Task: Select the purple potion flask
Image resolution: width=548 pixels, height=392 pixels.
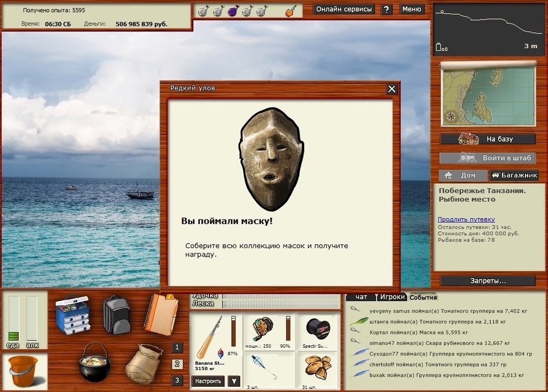Action: 233,10
